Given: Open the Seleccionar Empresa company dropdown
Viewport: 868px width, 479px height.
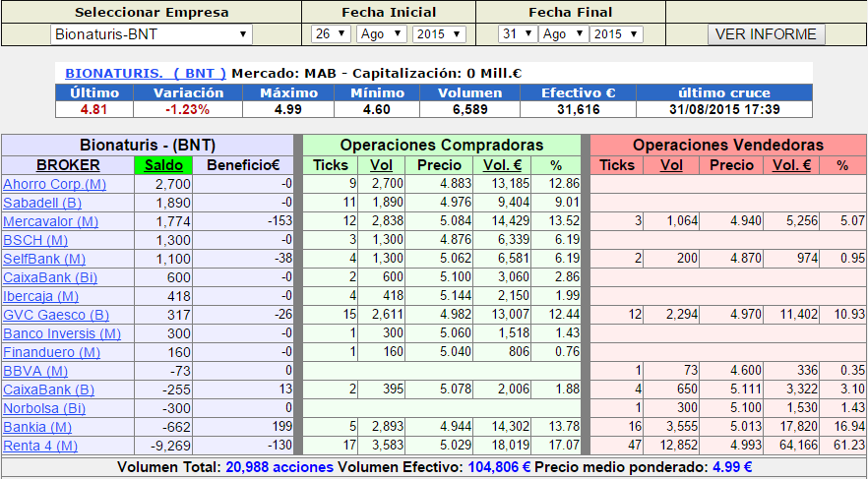Looking at the screenshot, I should [x=152, y=34].
